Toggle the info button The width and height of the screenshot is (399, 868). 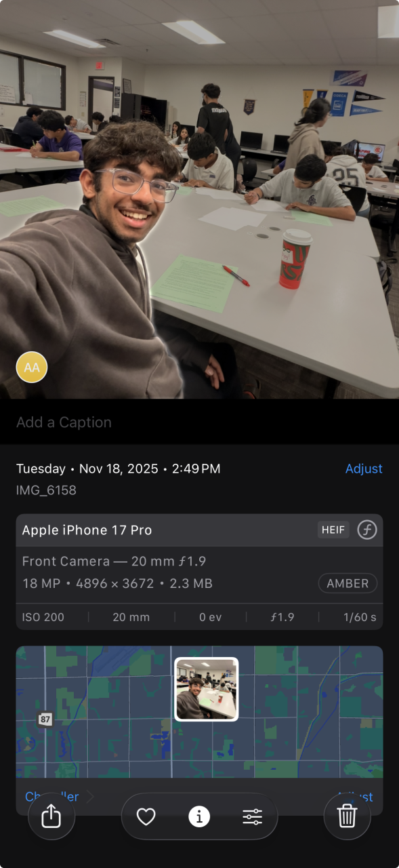click(x=199, y=817)
